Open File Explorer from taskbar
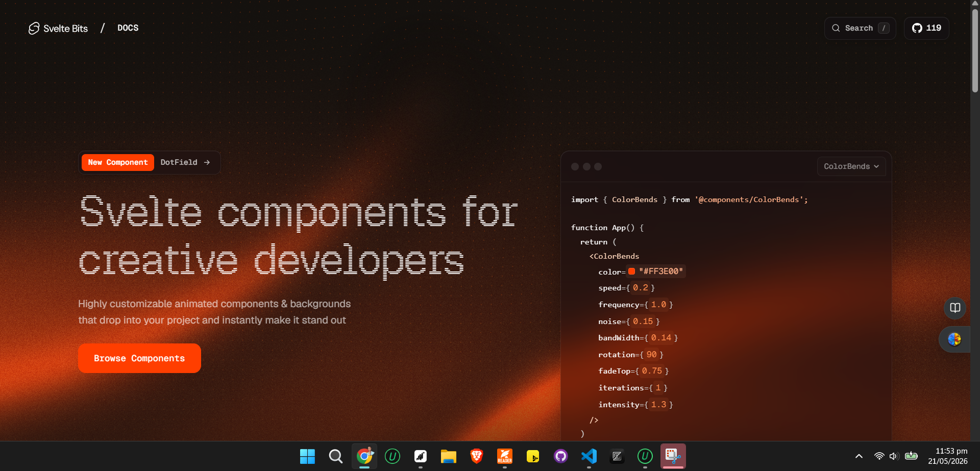Viewport: 980px width, 471px height. [449, 456]
